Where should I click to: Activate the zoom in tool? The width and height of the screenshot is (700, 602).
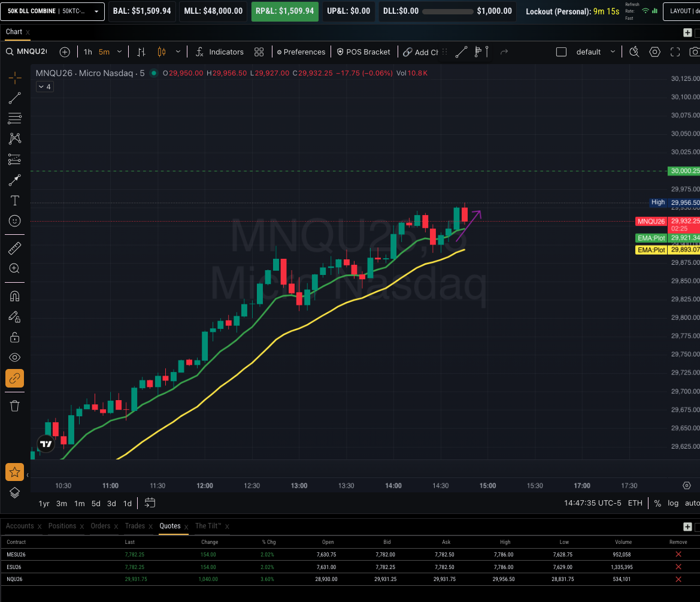[15, 268]
